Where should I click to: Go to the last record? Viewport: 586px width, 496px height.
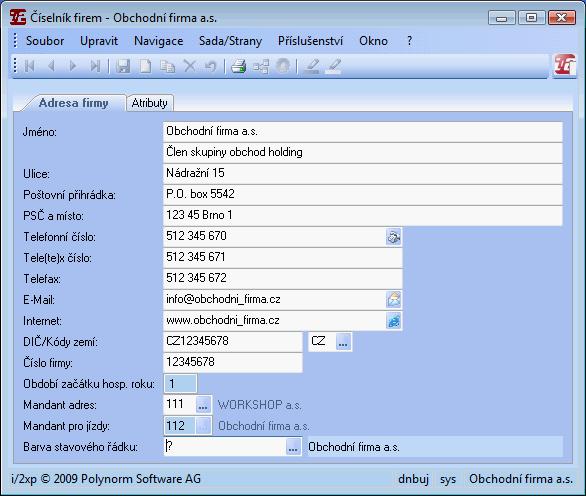click(x=95, y=66)
